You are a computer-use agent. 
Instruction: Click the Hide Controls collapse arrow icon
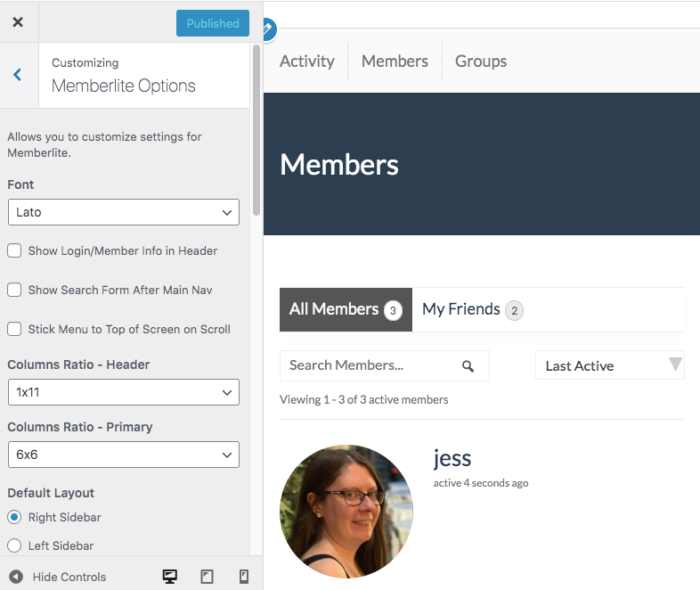click(15, 577)
